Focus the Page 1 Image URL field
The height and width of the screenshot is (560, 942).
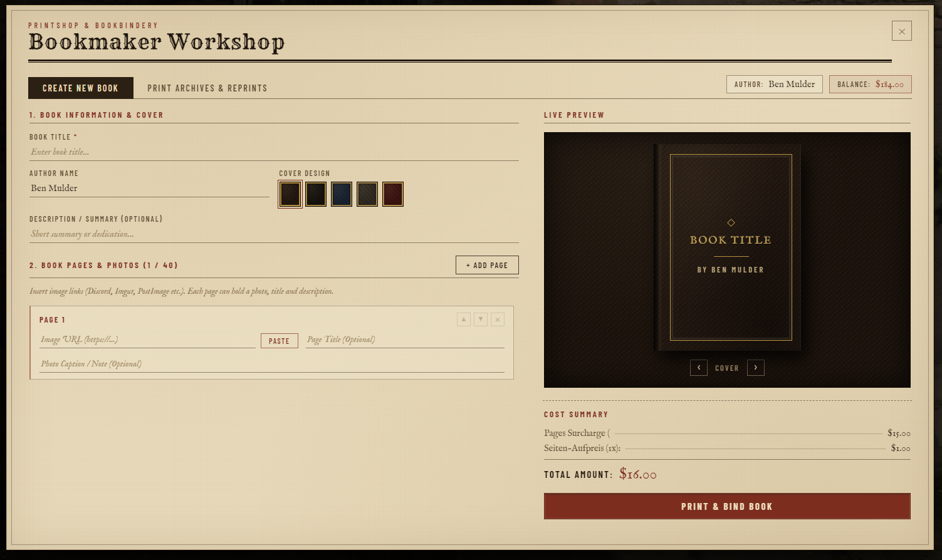click(x=148, y=340)
